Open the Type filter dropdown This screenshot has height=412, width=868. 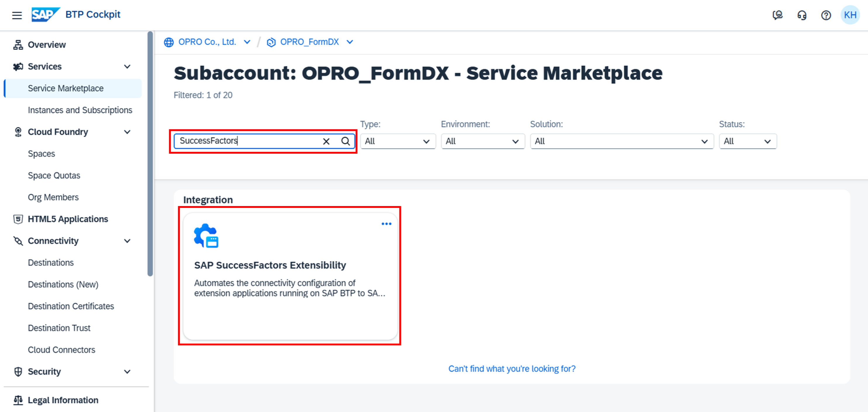point(397,141)
